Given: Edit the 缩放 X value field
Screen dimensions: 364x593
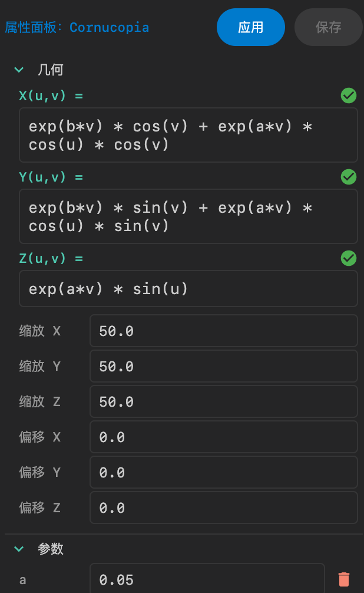Looking at the screenshot, I should click(x=223, y=331).
